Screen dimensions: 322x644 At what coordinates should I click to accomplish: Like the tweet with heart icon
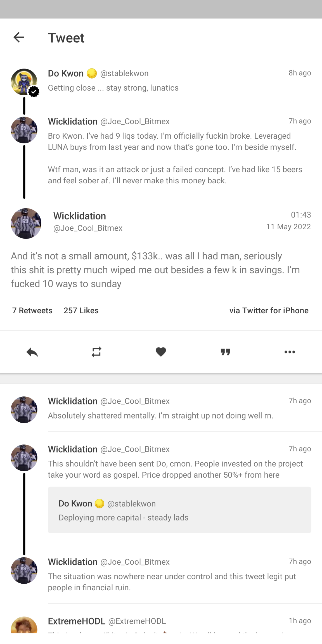click(x=161, y=352)
